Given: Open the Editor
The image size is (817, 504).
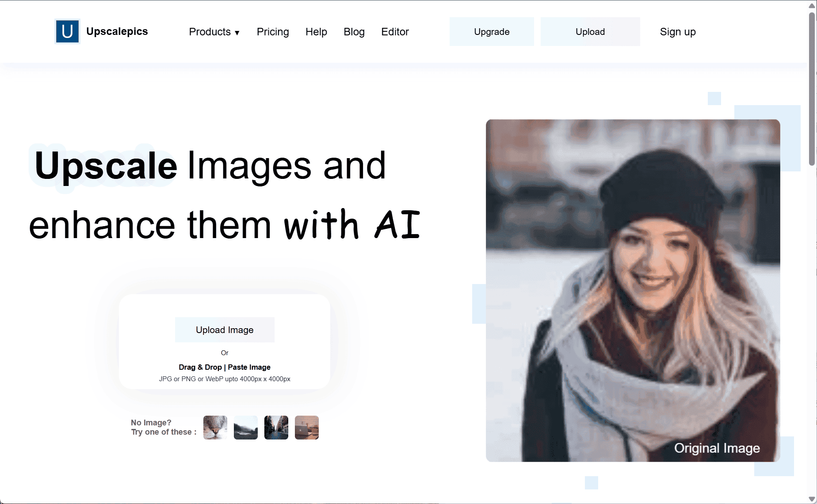Looking at the screenshot, I should (x=395, y=32).
